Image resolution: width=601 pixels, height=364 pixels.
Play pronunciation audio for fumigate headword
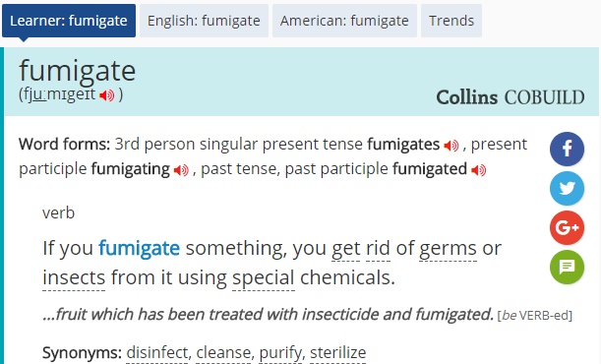(107, 95)
